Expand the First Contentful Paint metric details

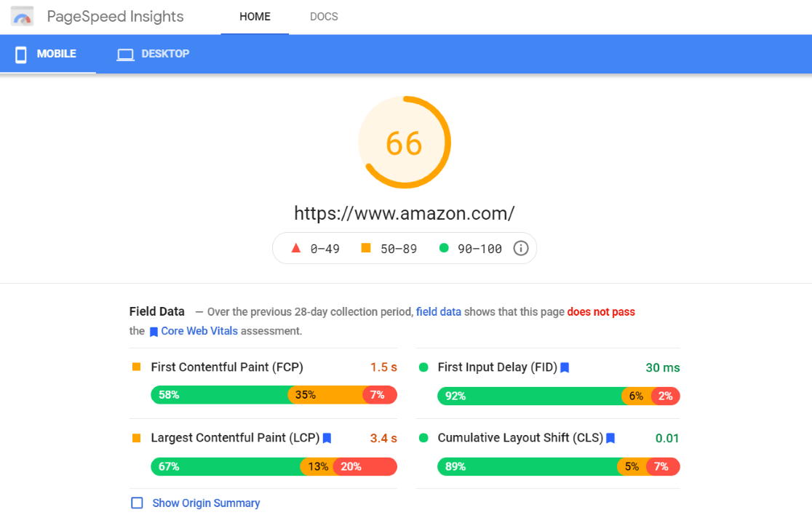point(226,367)
